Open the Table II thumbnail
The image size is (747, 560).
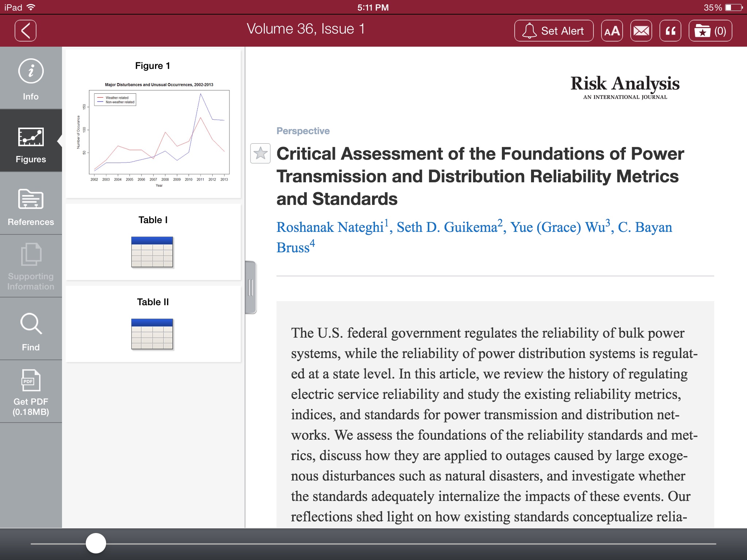pos(152,334)
